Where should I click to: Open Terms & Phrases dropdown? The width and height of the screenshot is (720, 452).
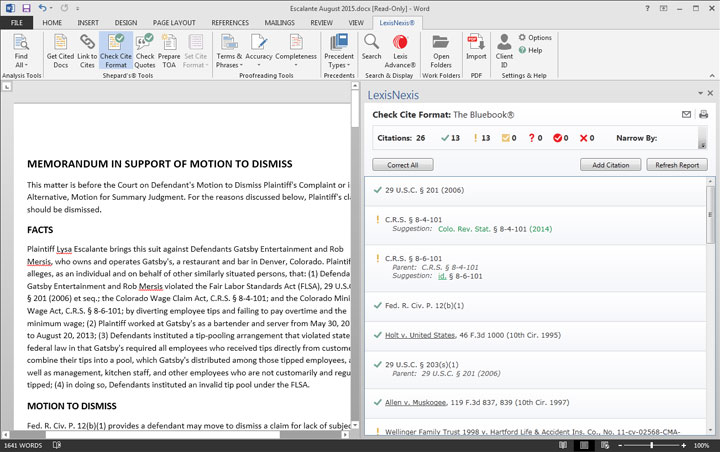pos(229,51)
